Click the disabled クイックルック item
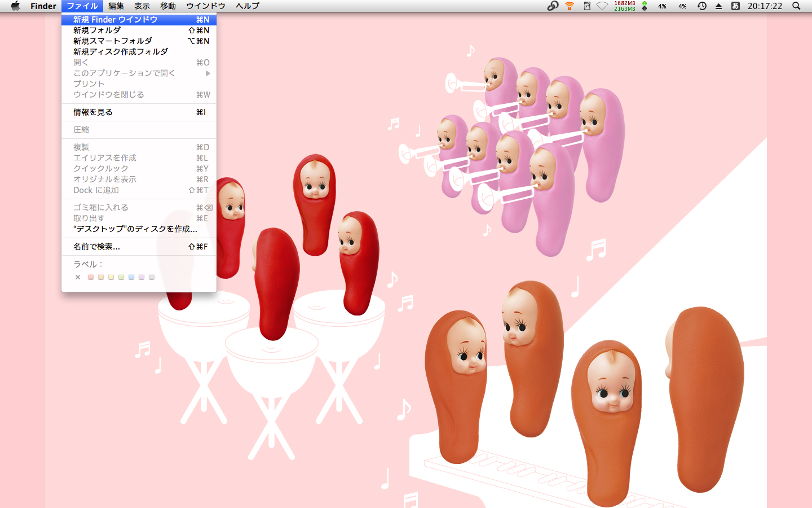Viewport: 812px width, 508px height. pos(139,168)
